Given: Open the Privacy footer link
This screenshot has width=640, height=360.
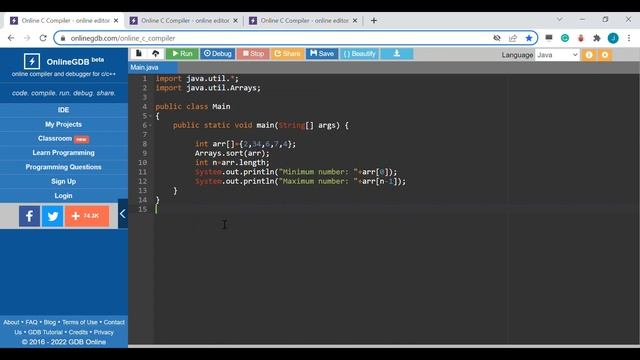Looking at the screenshot, I should (x=104, y=332).
